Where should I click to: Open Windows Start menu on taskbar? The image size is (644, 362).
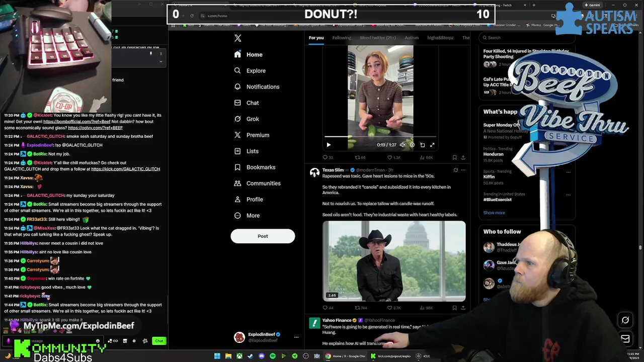217,356
